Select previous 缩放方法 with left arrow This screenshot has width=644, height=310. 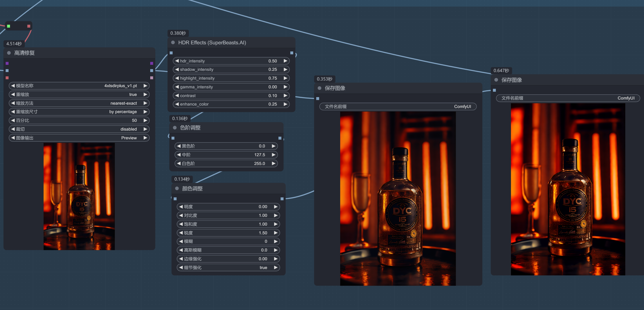tap(13, 103)
